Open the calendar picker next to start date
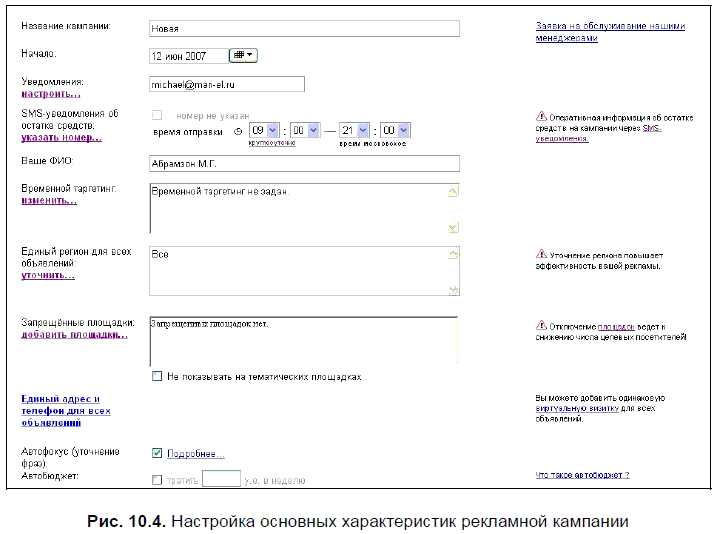Screen dimensions: 717x534 243,56
